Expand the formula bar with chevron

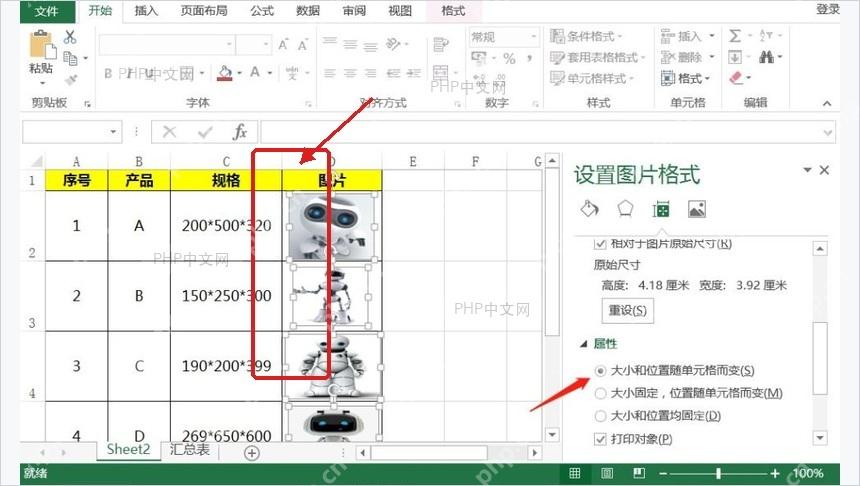(x=828, y=132)
